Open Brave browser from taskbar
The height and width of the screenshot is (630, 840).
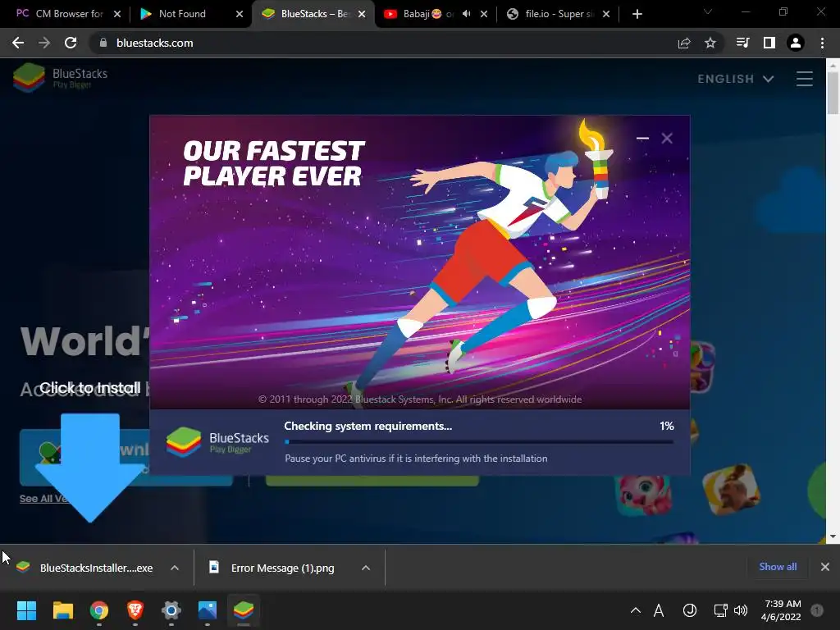[135, 610]
